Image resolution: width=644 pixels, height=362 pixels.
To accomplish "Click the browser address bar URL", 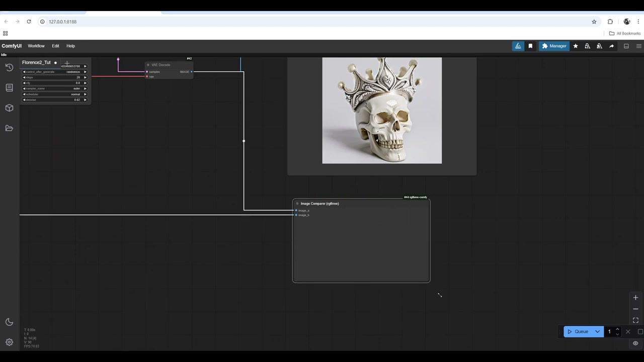I will [x=62, y=22].
